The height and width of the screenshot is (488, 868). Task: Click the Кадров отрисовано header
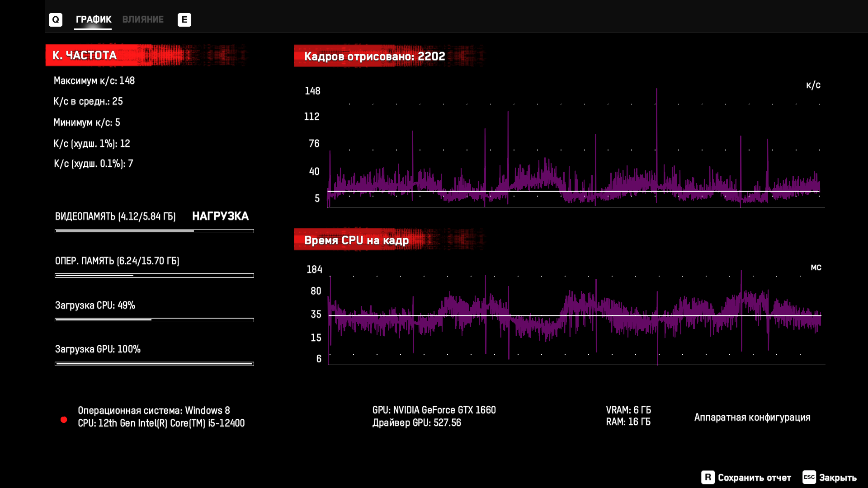point(374,56)
